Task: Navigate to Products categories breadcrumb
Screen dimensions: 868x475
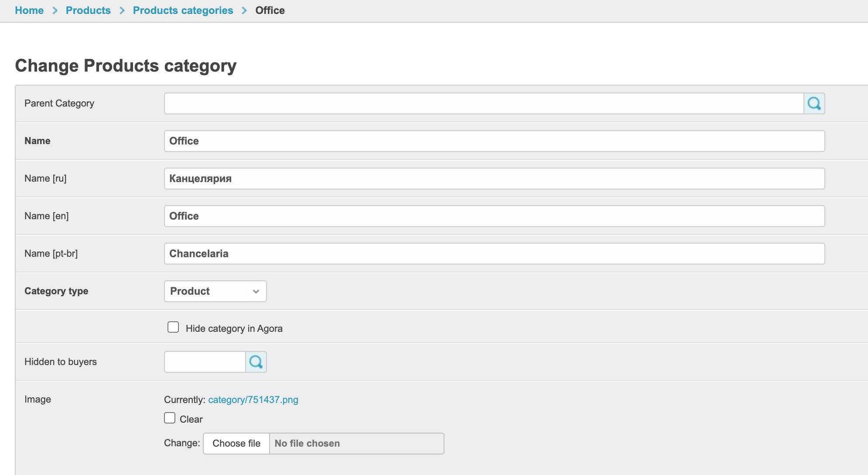Action: pos(183,10)
